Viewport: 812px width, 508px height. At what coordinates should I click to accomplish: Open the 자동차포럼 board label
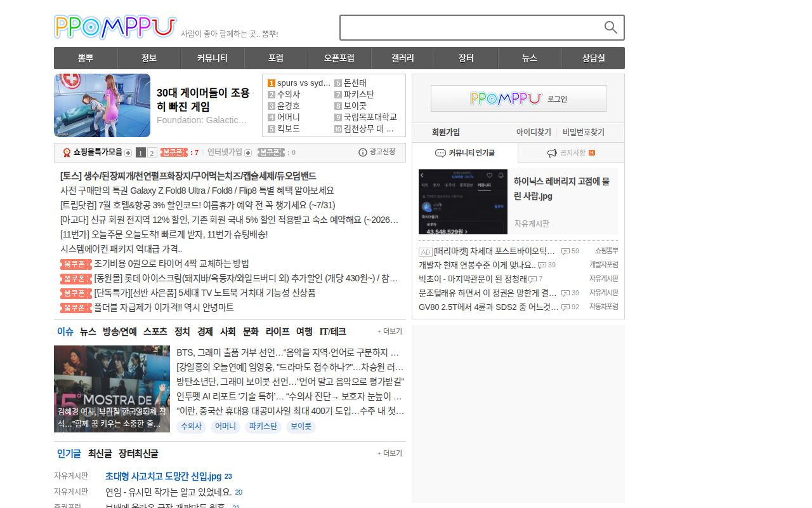tap(603, 307)
